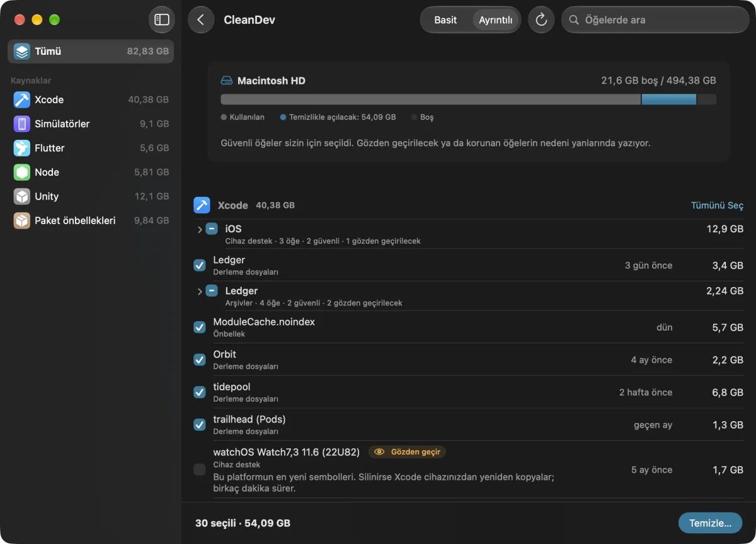The height and width of the screenshot is (544, 756).
Task: Go back with the chevron button
Action: pos(201,20)
